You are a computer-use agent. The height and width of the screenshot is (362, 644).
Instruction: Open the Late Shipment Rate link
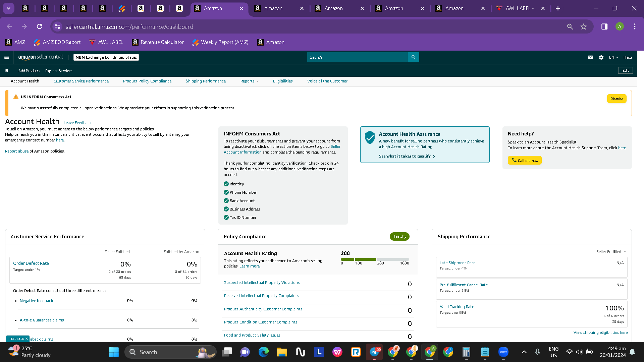point(458,263)
